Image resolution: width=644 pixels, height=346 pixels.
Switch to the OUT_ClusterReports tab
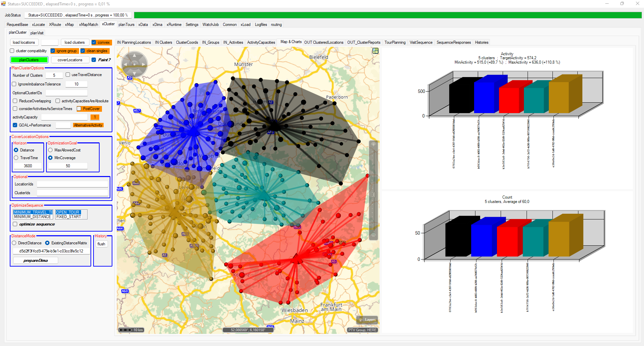tap(364, 42)
